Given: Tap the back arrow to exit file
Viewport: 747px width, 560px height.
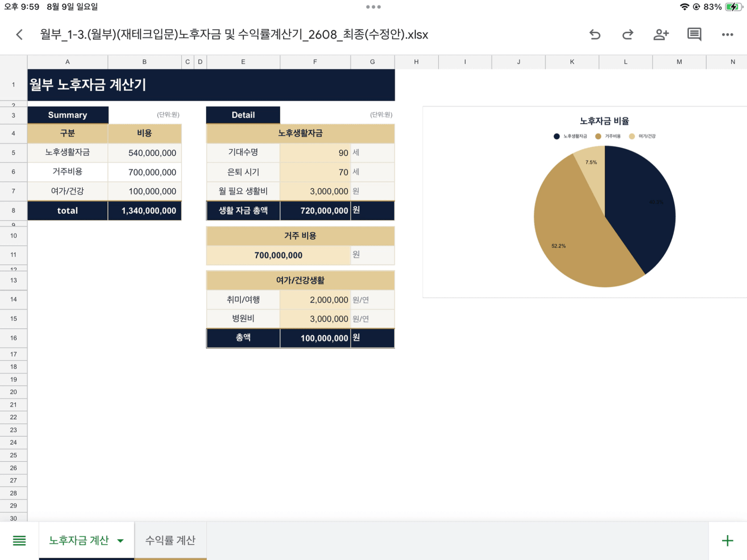Looking at the screenshot, I should click(19, 35).
